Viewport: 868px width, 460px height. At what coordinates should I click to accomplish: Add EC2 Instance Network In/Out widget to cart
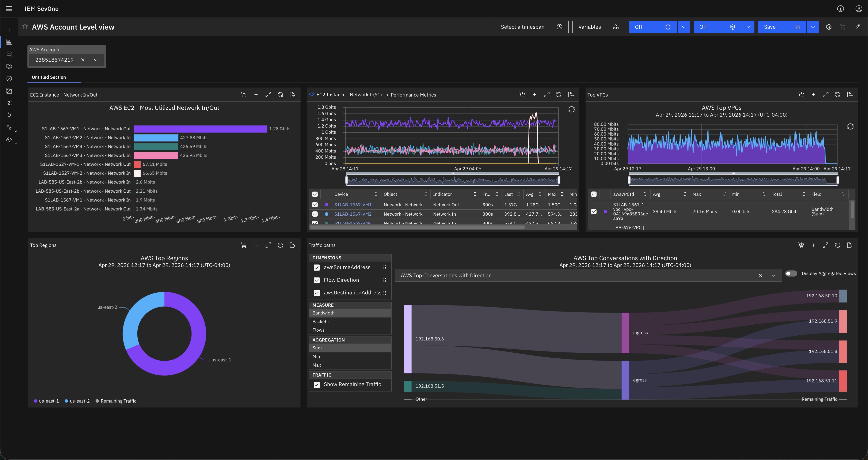(x=244, y=95)
